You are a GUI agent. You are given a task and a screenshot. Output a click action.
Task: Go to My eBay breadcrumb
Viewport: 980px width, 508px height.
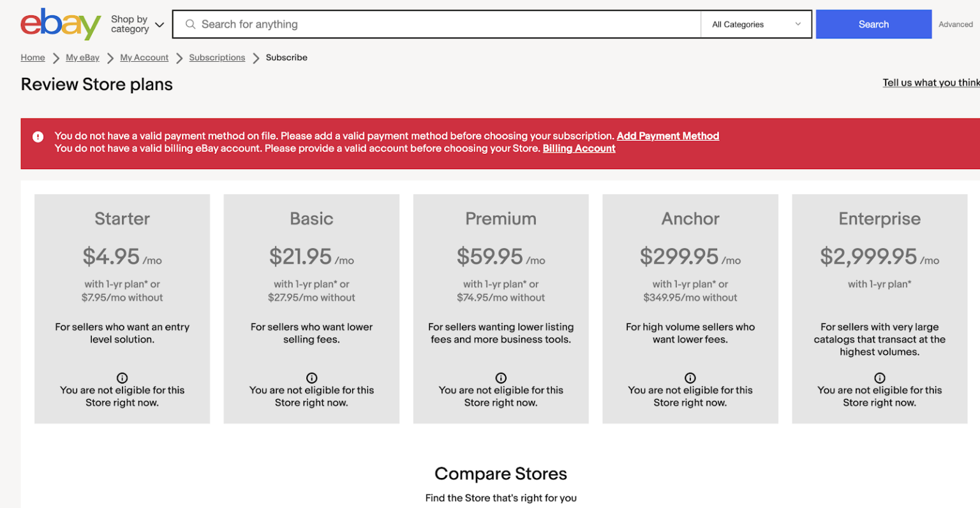point(82,57)
